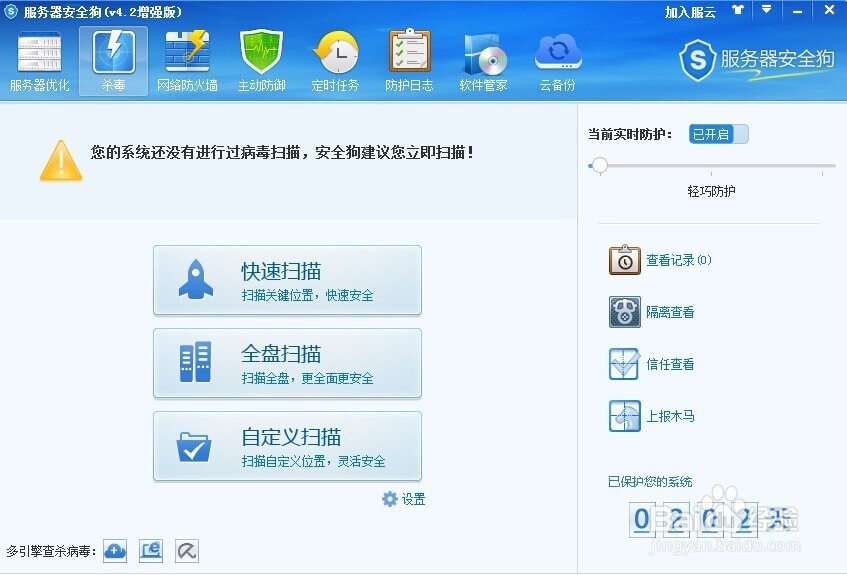Select the 杀毒 antivirus tab
The width and height of the screenshot is (847, 575).
(113, 62)
